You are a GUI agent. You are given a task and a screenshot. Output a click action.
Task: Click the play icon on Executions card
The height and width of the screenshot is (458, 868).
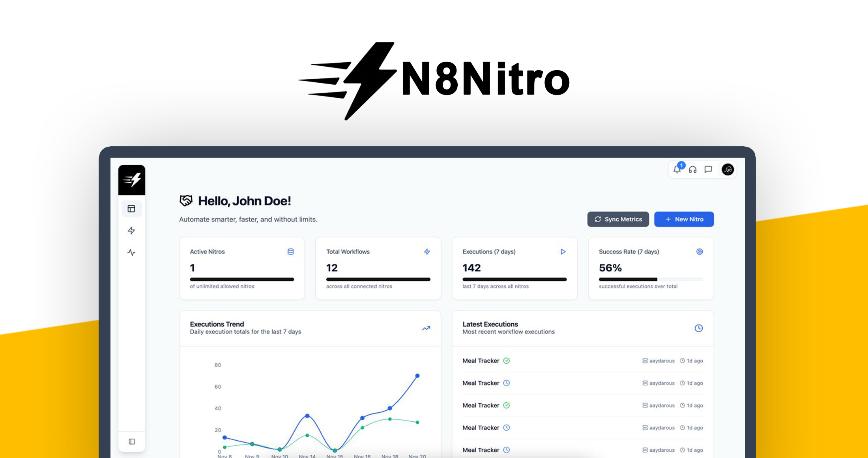(x=563, y=251)
